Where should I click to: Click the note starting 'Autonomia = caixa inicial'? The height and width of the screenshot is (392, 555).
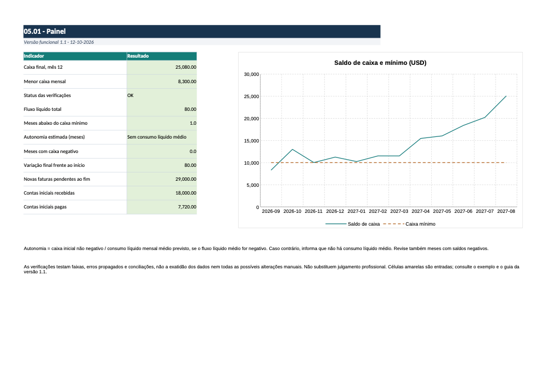point(256,248)
